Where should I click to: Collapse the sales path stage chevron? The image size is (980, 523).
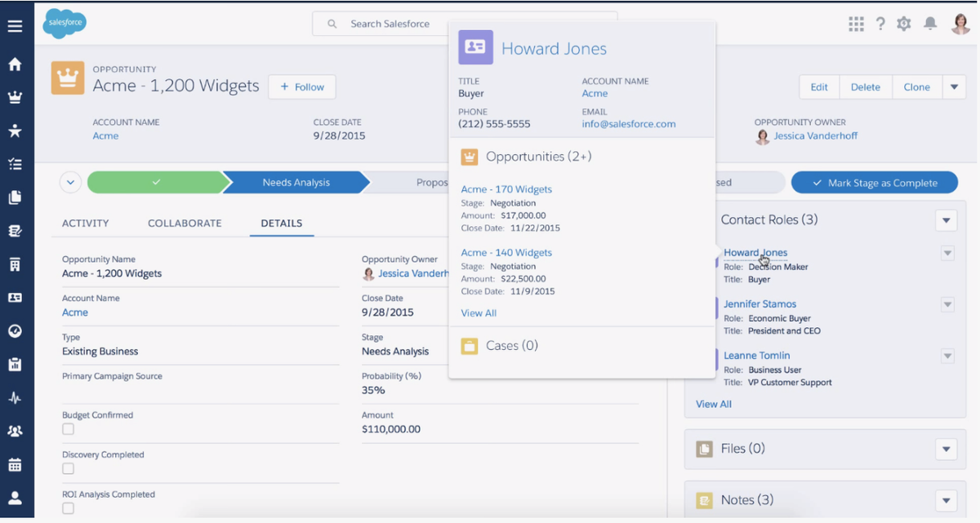pos(70,182)
